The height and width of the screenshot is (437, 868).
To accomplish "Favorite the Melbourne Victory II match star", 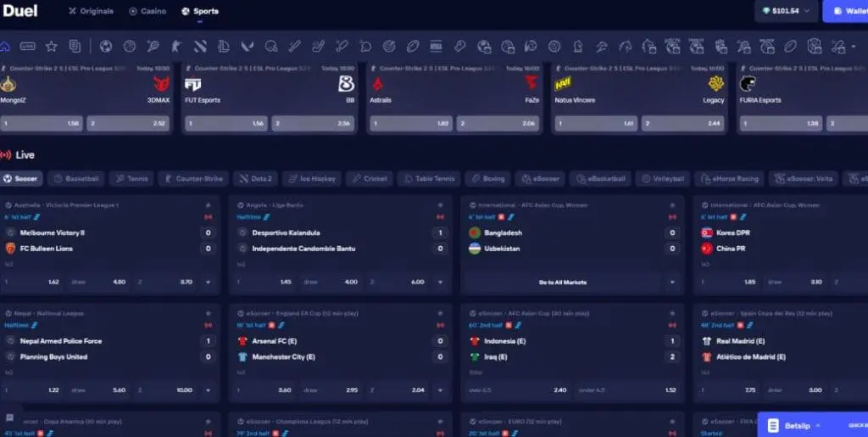I will [209, 205].
